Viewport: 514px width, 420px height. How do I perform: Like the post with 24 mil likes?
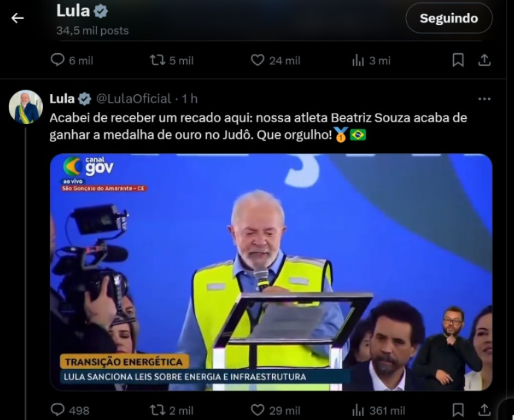coord(275,60)
